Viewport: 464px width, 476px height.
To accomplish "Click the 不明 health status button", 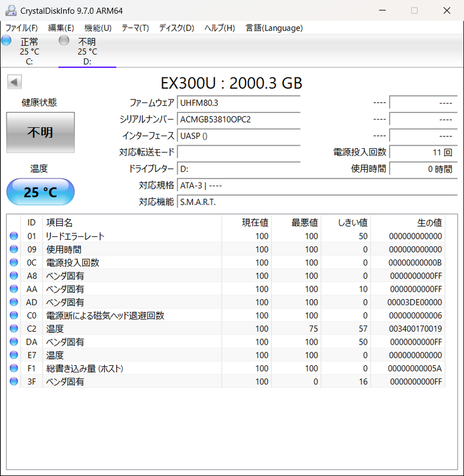I will coord(40,132).
